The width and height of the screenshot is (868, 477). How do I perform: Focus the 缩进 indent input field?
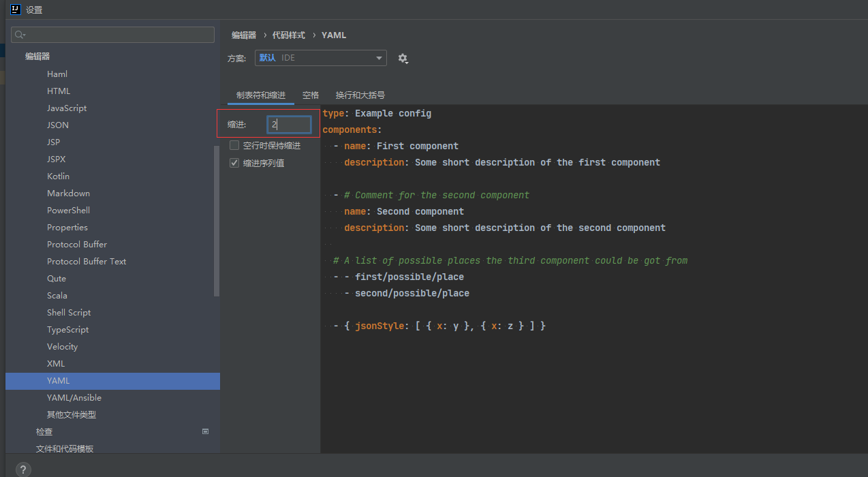(289, 125)
